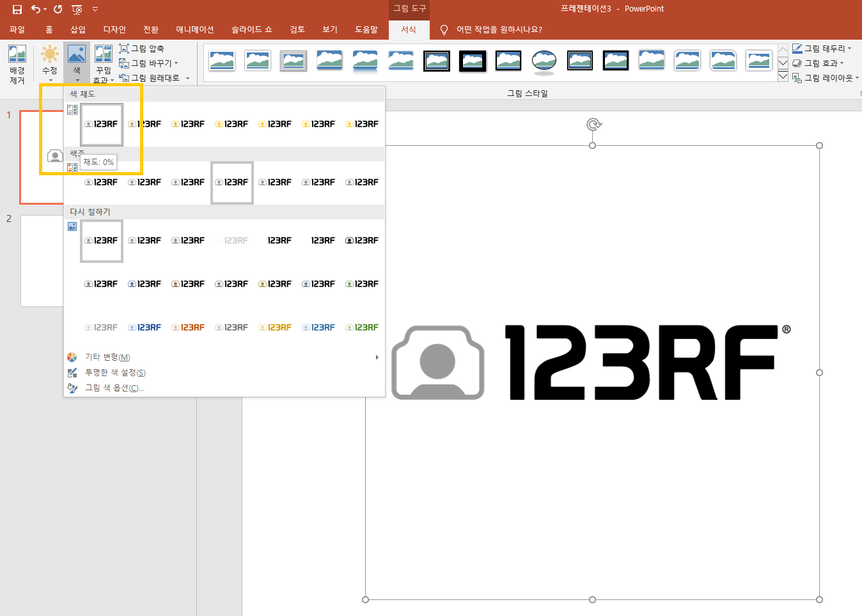Switch to the 슬라이드 쇼 tab
This screenshot has width=862, height=616.
(252, 29)
